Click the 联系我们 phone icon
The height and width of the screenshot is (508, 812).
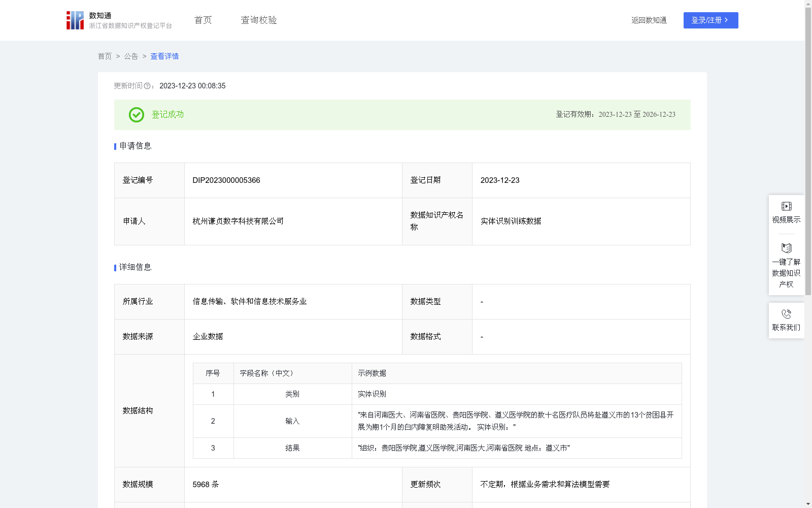coord(787,314)
